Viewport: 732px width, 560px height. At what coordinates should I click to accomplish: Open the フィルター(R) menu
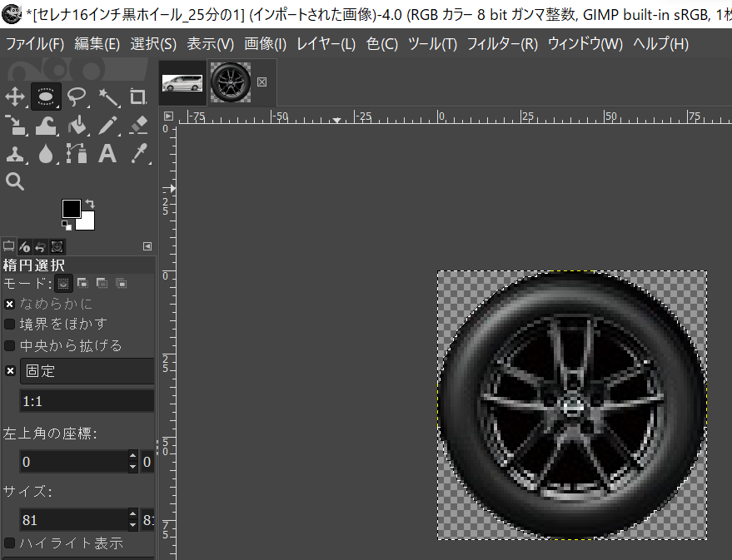click(x=501, y=44)
